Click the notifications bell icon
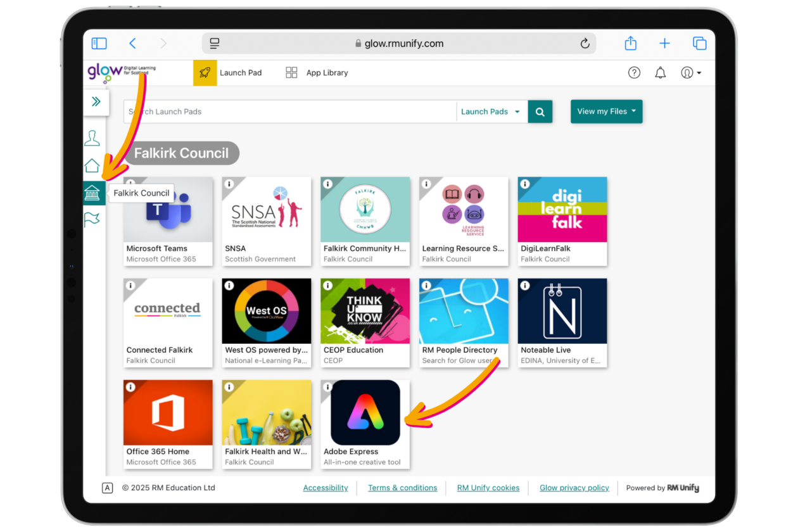798x532 pixels. [660, 73]
